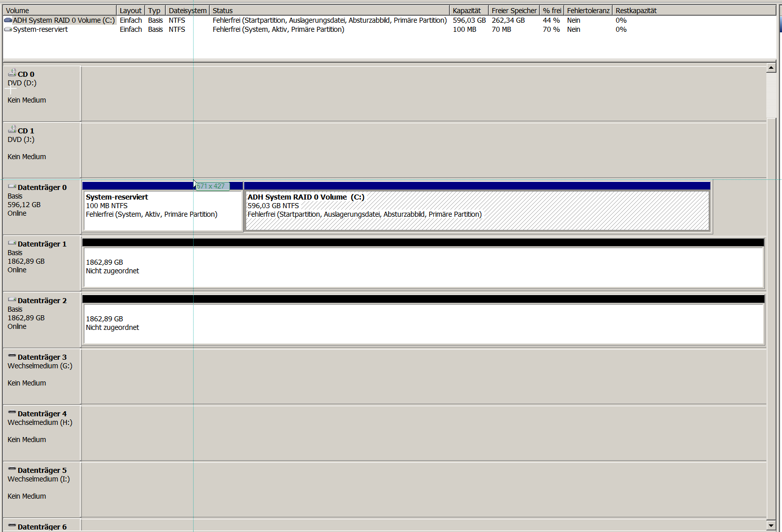Click the 262,34 GB free space cell
Screen dimensions: 782x532
pyautogui.click(x=508, y=20)
